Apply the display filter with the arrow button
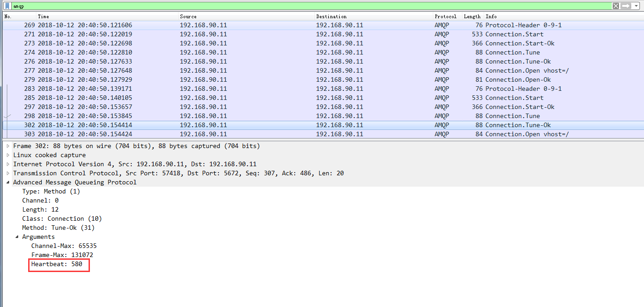Image resolution: width=644 pixels, height=307 pixels. [x=626, y=6]
